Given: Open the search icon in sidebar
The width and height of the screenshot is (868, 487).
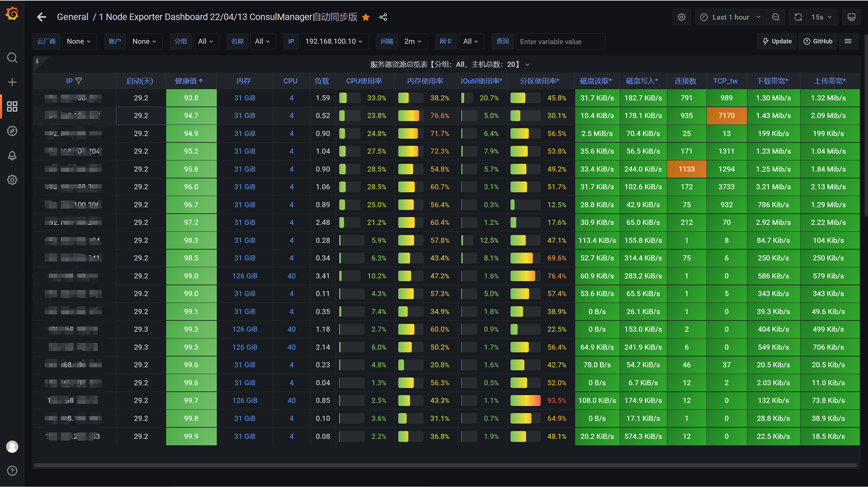Looking at the screenshot, I should (x=12, y=58).
